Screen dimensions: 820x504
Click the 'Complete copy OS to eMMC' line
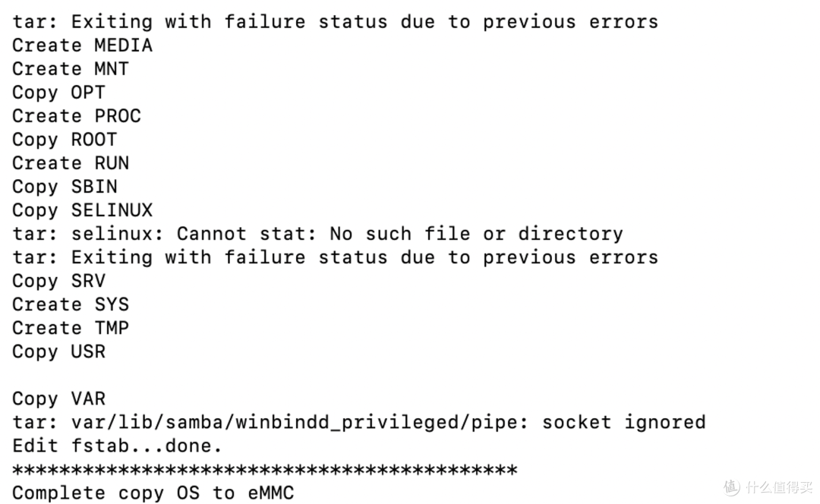tap(153, 493)
